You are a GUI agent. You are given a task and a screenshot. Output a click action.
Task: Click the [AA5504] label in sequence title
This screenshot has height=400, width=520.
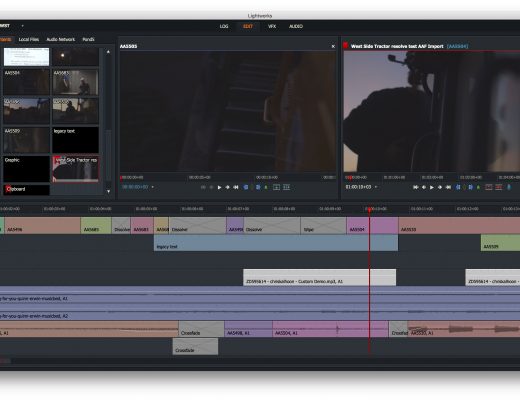pos(457,46)
